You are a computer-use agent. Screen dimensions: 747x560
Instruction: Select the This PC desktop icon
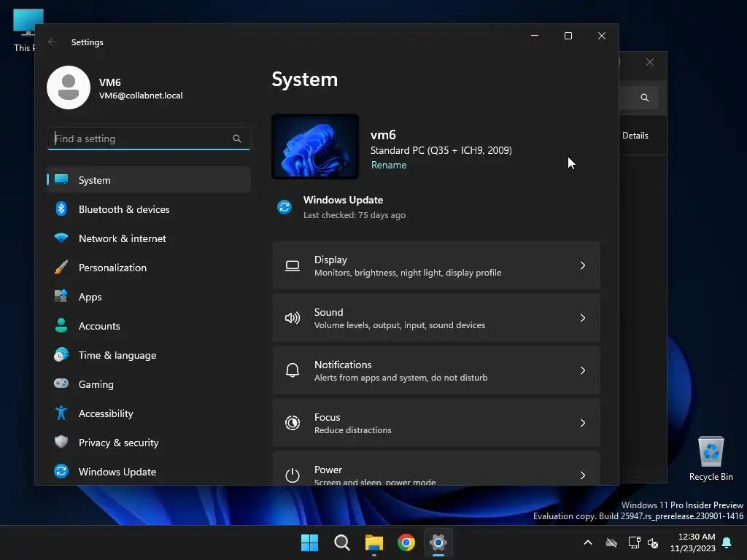pyautogui.click(x=25, y=29)
